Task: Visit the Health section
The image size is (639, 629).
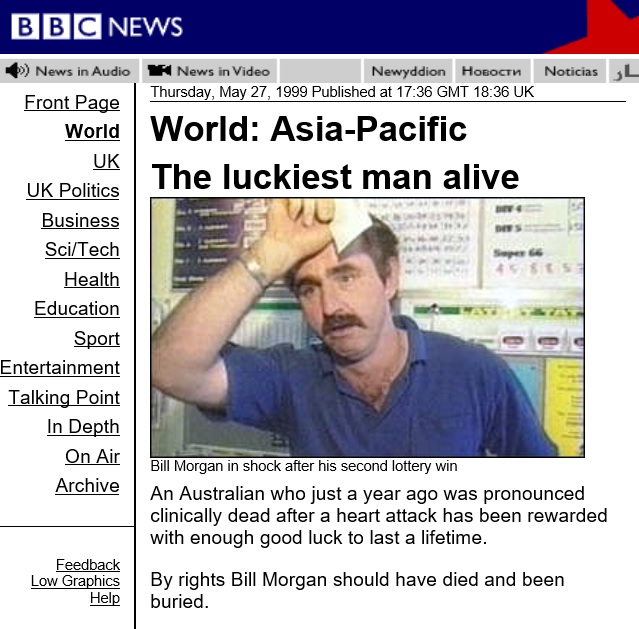Action: point(92,279)
